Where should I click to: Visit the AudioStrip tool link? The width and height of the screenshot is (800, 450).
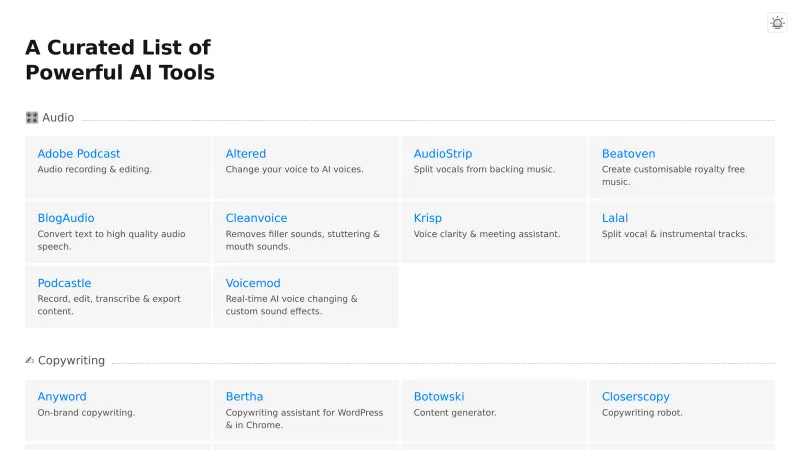pos(443,154)
